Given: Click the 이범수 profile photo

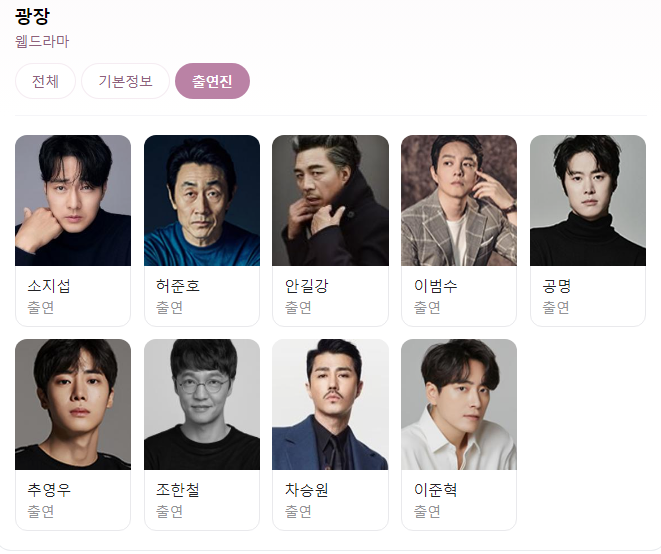Looking at the screenshot, I should coord(459,200).
